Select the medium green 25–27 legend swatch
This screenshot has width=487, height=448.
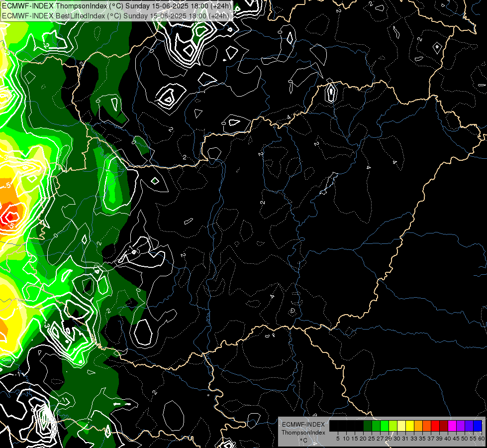[x=376, y=426]
